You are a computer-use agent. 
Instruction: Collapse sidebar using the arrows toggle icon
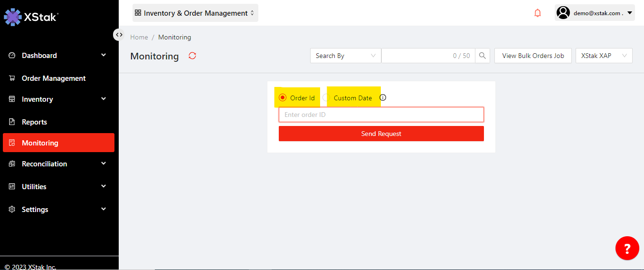(119, 35)
